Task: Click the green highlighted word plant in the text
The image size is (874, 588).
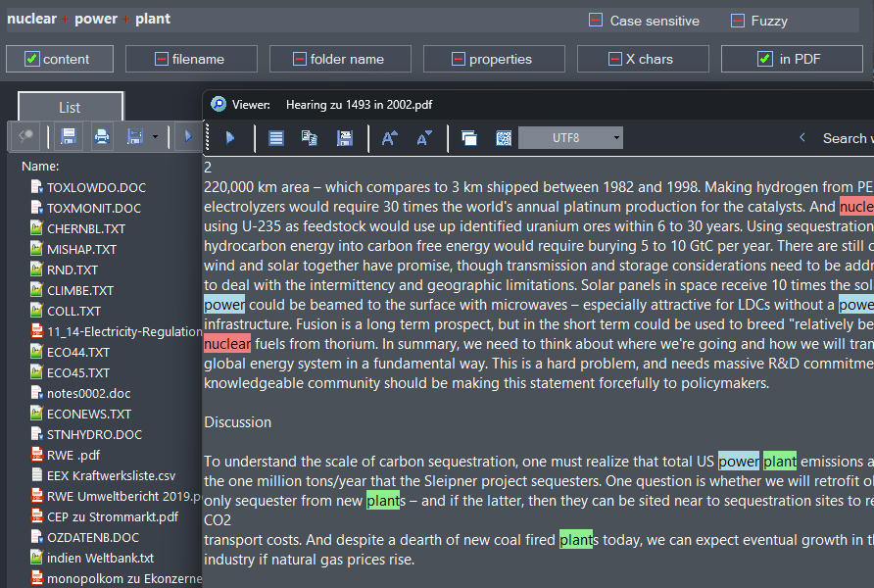Action: [x=780, y=461]
